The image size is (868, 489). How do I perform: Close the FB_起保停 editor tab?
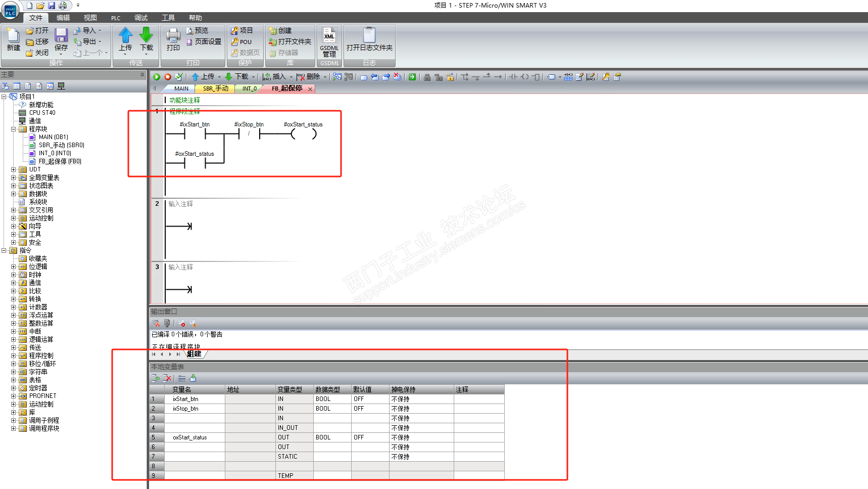coord(310,89)
